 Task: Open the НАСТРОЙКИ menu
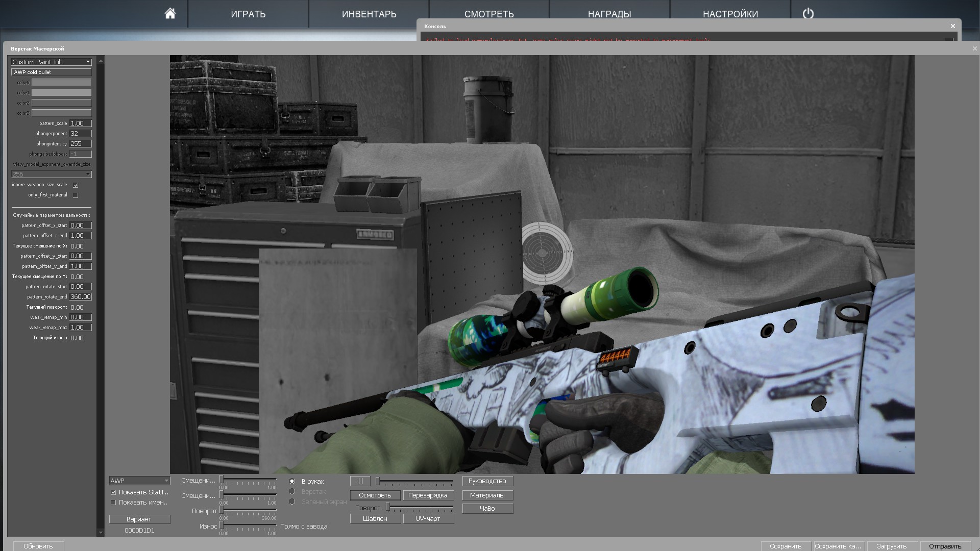[x=730, y=14]
